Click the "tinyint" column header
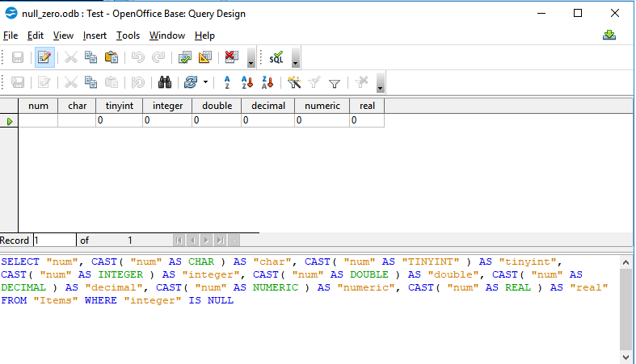 (x=119, y=106)
